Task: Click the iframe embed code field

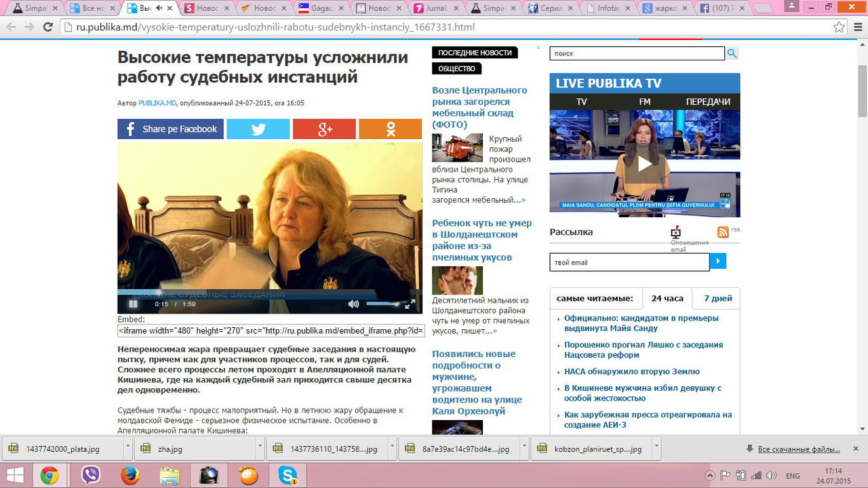Action: (x=271, y=331)
